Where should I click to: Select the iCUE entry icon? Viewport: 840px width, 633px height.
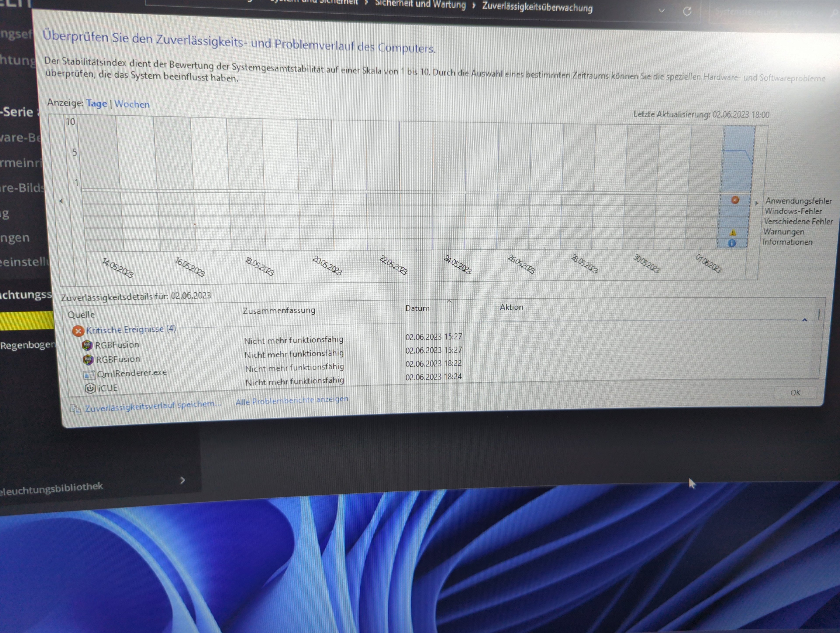click(x=90, y=388)
